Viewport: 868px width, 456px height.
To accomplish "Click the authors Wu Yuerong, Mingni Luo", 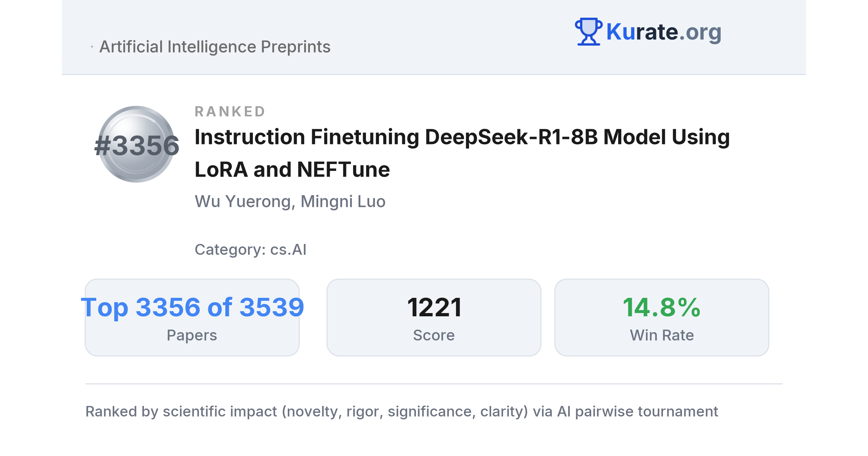I will (290, 201).
